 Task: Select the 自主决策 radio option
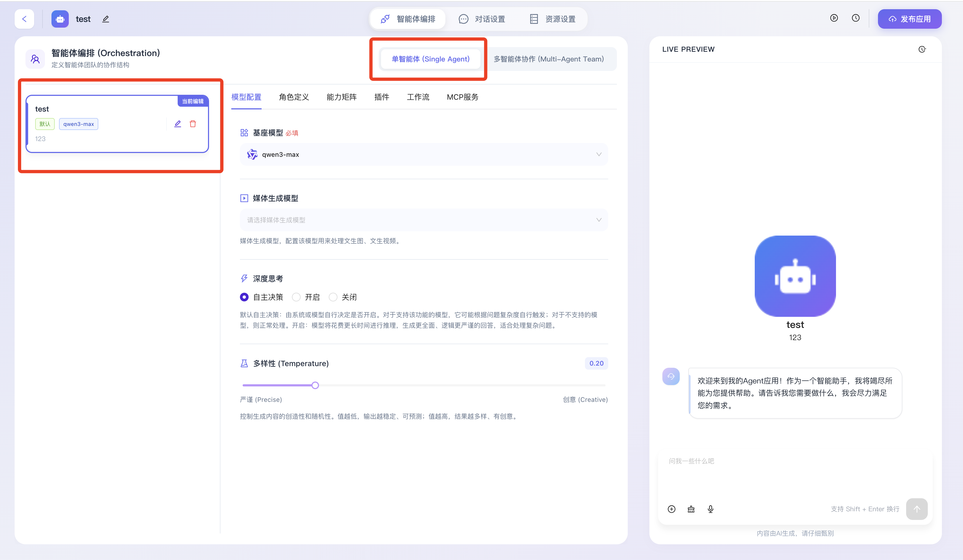(244, 297)
